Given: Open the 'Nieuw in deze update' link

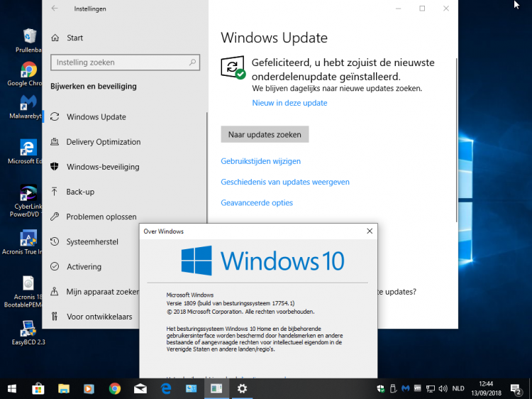Looking at the screenshot, I should pos(289,103).
